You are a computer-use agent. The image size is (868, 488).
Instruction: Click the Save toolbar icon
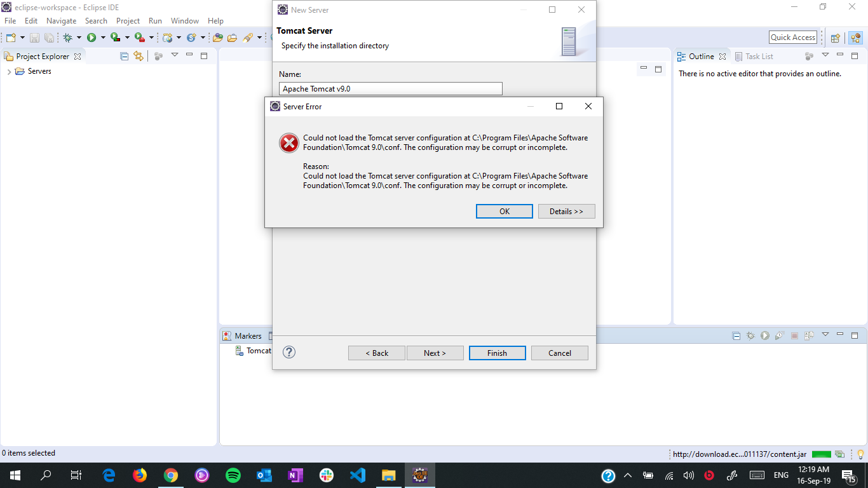pyautogui.click(x=34, y=37)
